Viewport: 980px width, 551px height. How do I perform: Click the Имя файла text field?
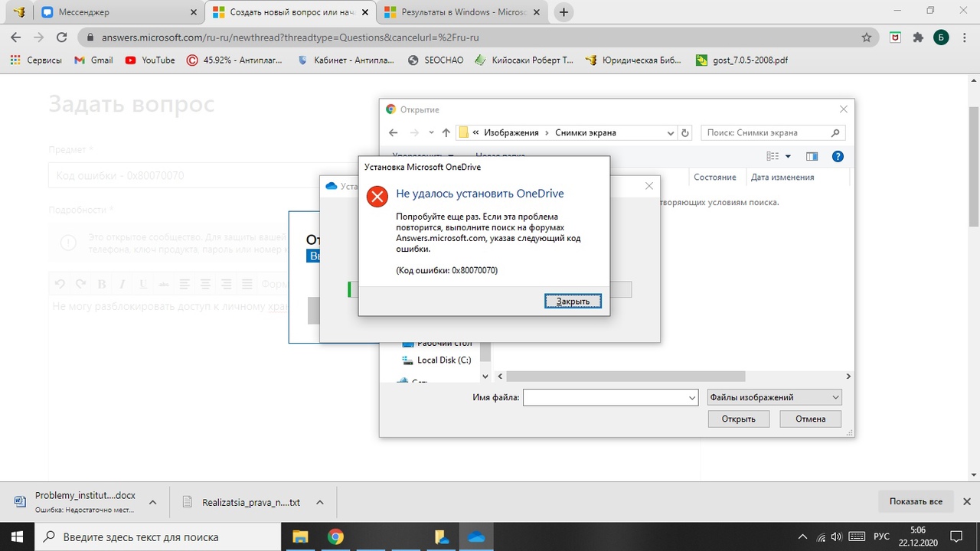[604, 397]
